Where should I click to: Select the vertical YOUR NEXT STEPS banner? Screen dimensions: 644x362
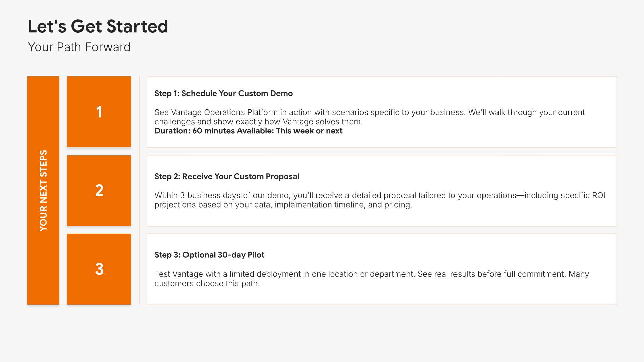click(43, 190)
